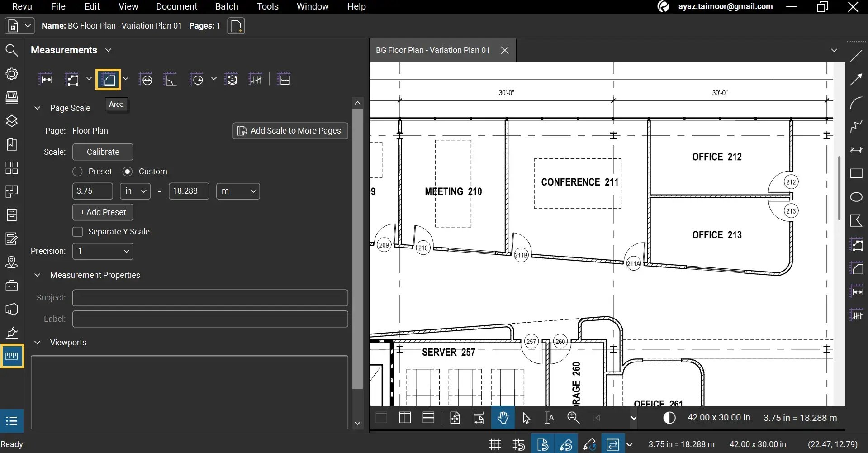The height and width of the screenshot is (453, 868).
Task: Collapse the Measurement Properties section
Action: pos(38,275)
